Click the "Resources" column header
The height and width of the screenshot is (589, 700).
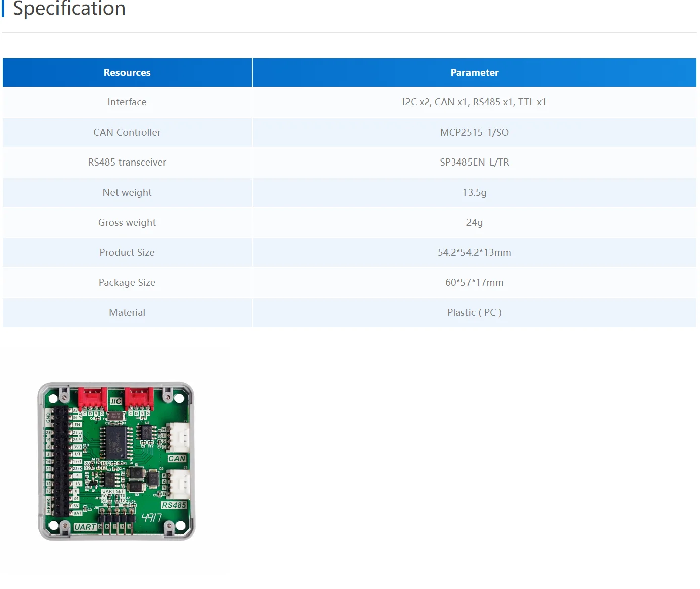tap(127, 73)
